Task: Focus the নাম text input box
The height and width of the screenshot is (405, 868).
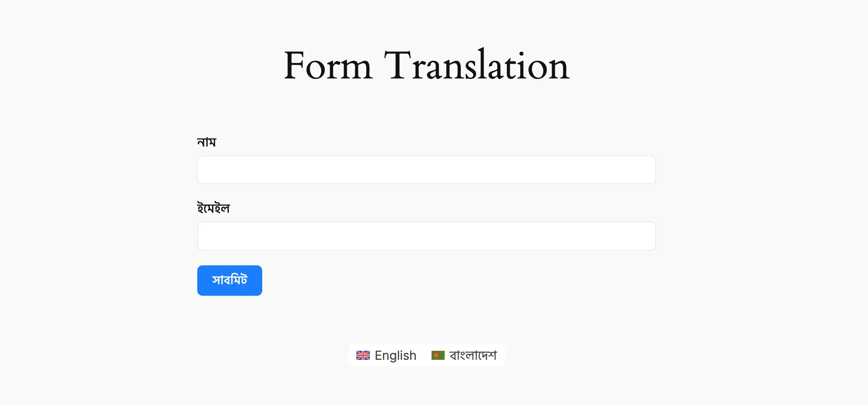Action: 426,170
